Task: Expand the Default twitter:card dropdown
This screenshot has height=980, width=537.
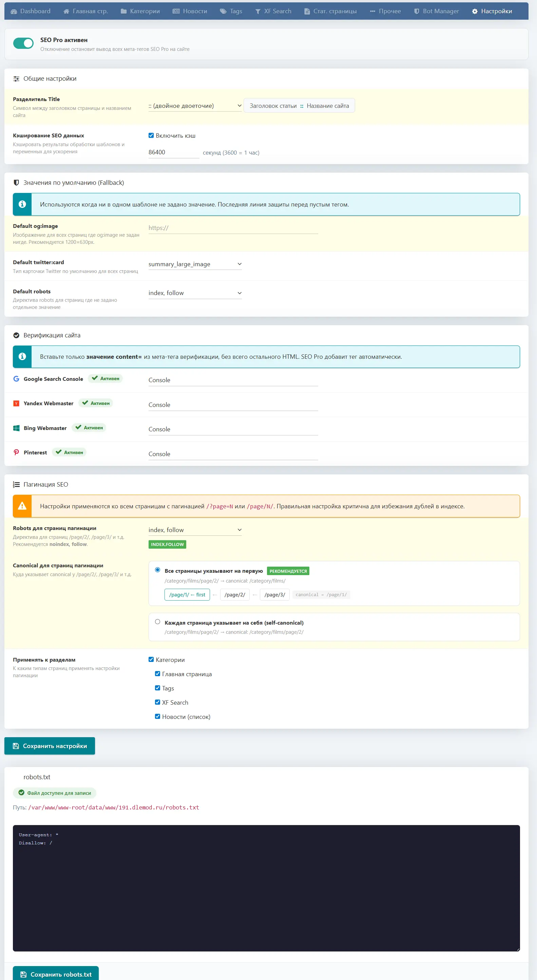Action: point(195,264)
